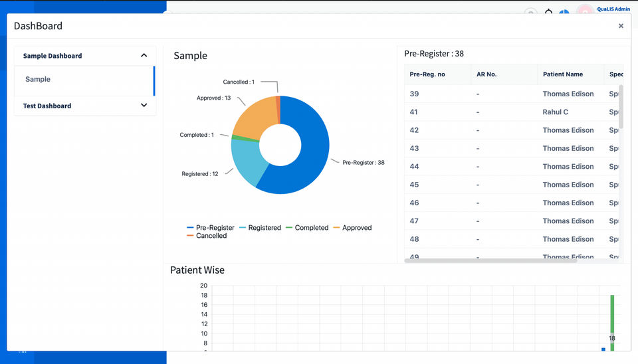Select row with Pre-Reg. no 39
The width and height of the screenshot is (638, 364).
tap(512, 94)
